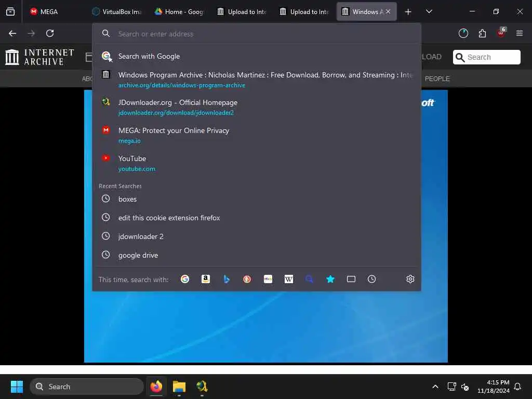
Task: Click the Windows taskbar Search box
Action: (87, 387)
